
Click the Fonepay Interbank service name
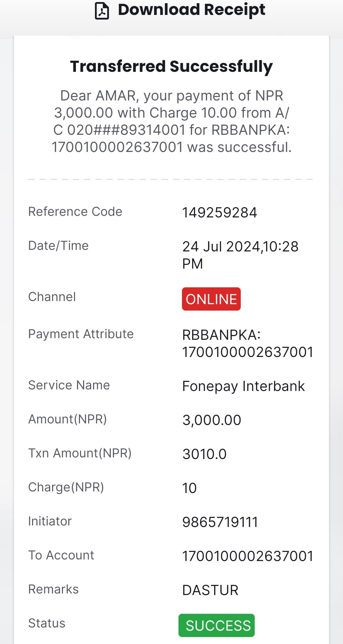click(244, 387)
